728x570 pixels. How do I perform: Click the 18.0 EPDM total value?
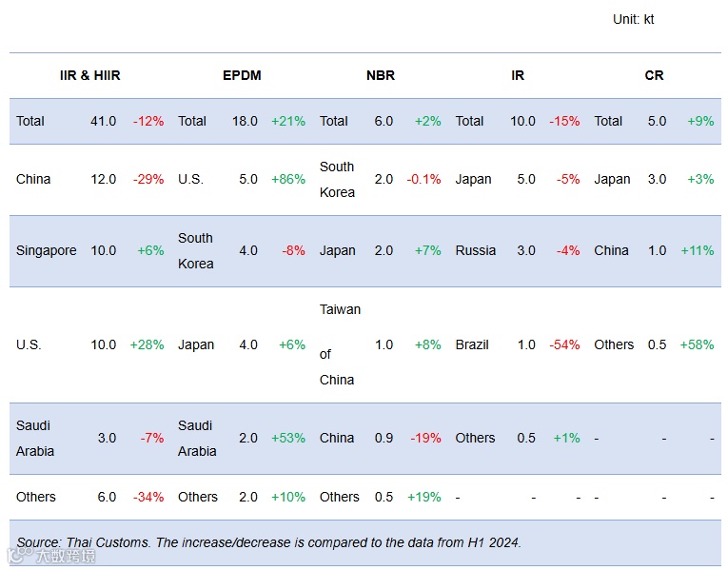point(245,121)
